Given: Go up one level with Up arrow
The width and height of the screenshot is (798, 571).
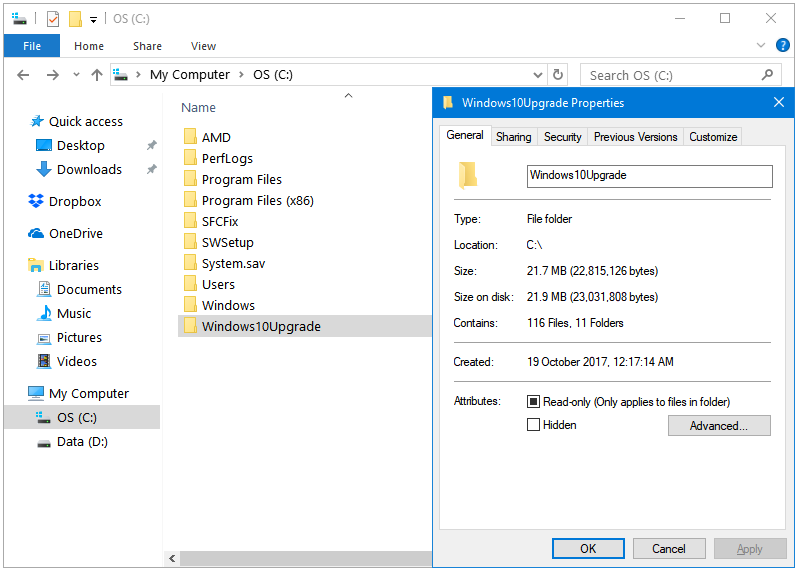Looking at the screenshot, I should coord(97,75).
